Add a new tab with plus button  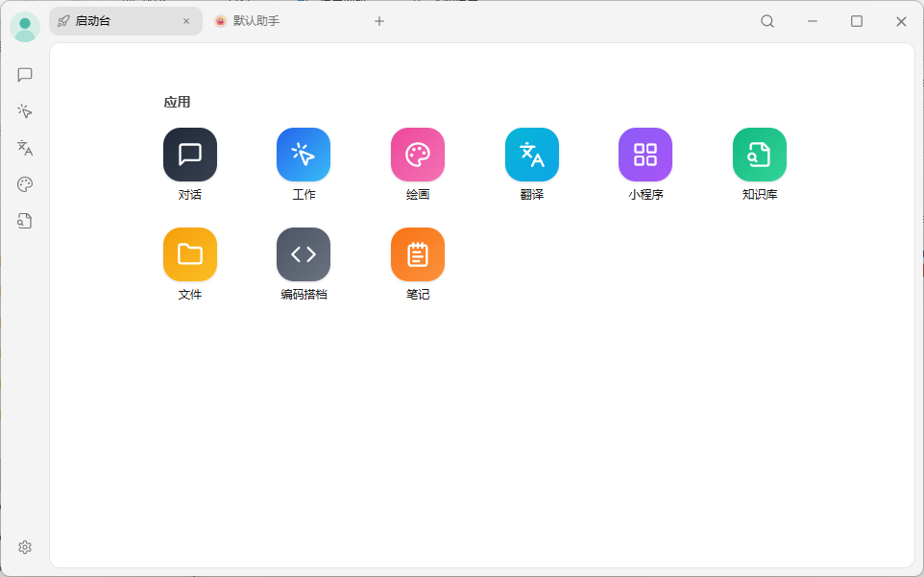[x=379, y=21]
